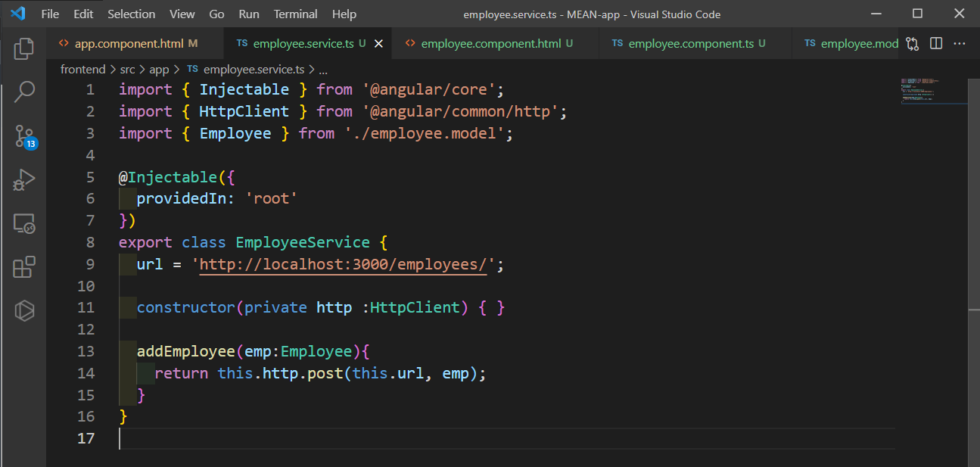Click line number 14 in gutter
980x467 pixels.
click(86, 373)
